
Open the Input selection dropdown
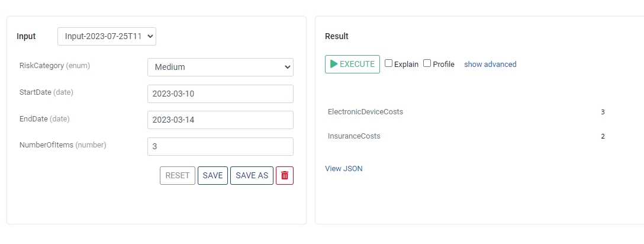107,36
